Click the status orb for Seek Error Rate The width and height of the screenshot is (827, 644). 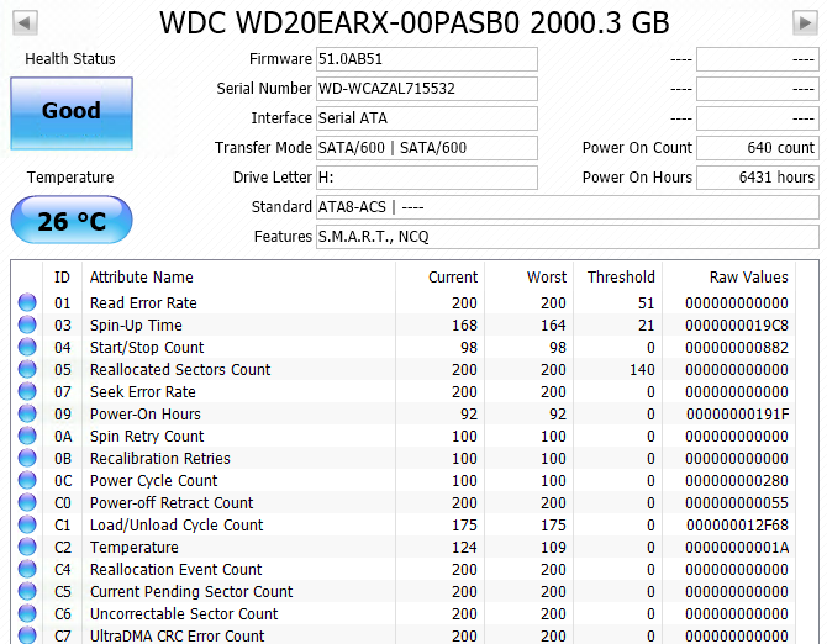pos(27,392)
